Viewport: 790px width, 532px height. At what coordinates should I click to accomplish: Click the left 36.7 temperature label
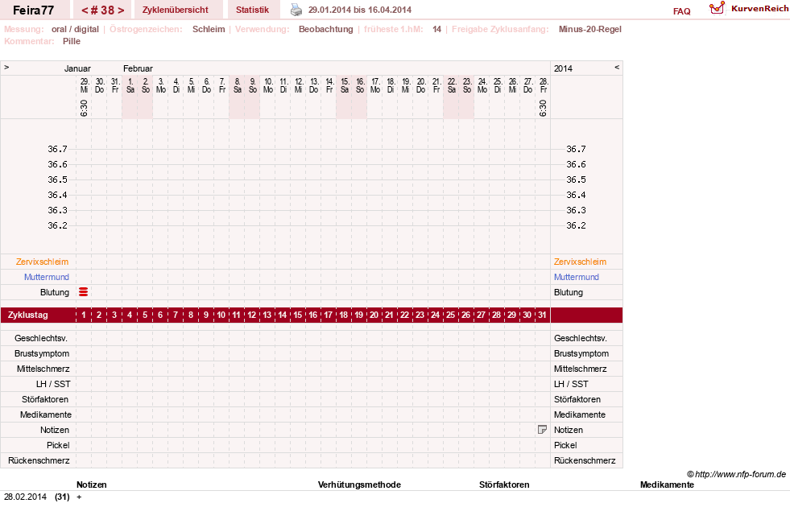click(57, 149)
